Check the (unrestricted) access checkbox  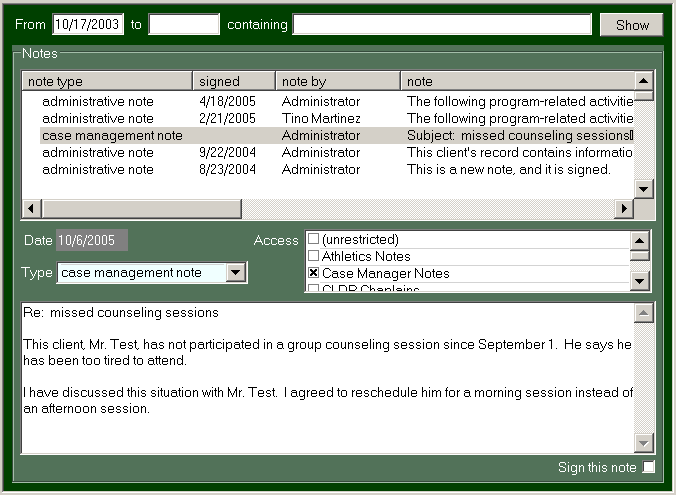coord(313,238)
